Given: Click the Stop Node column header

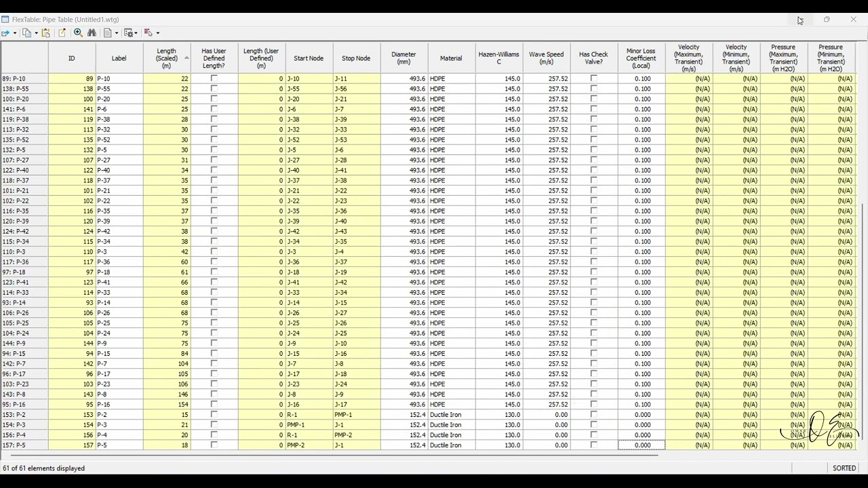Looking at the screenshot, I should click(x=357, y=58).
